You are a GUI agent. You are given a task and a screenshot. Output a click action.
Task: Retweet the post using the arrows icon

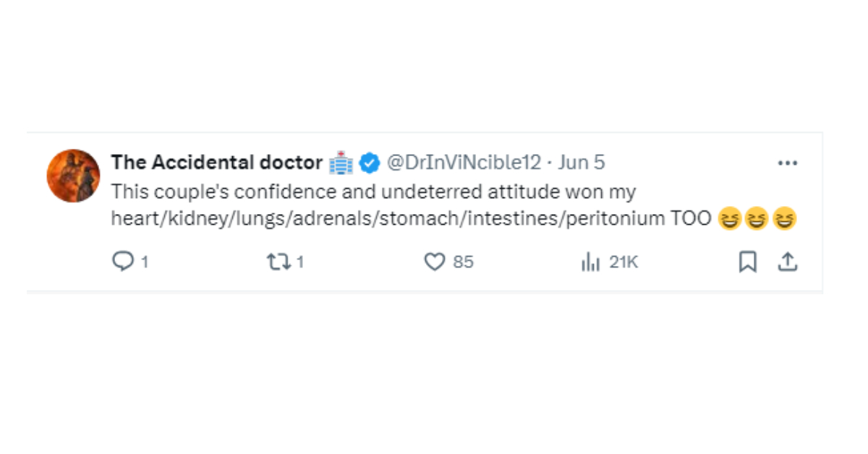tap(278, 261)
